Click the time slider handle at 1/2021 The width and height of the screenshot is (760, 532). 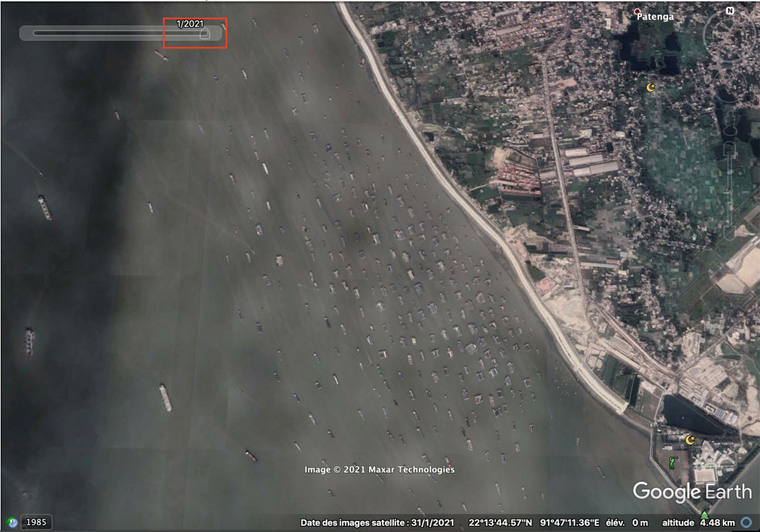[205, 33]
